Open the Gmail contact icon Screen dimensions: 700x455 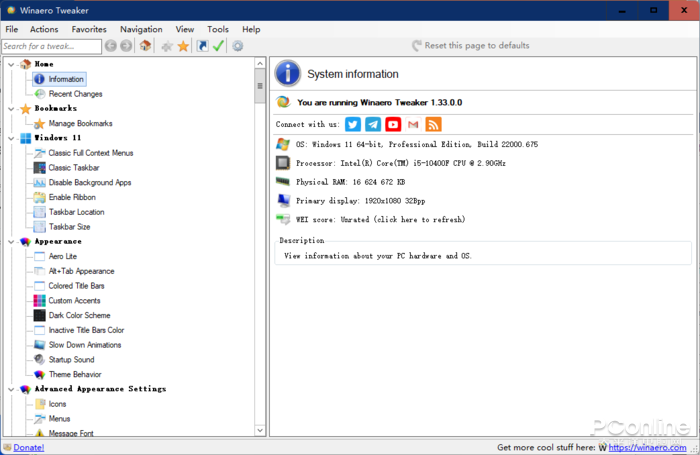(x=413, y=124)
